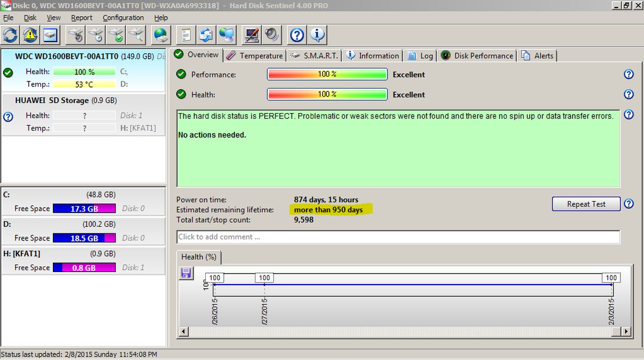Screen dimensions: 644x360
Task: Click the Repeat Test button
Action: pyautogui.click(x=586, y=204)
